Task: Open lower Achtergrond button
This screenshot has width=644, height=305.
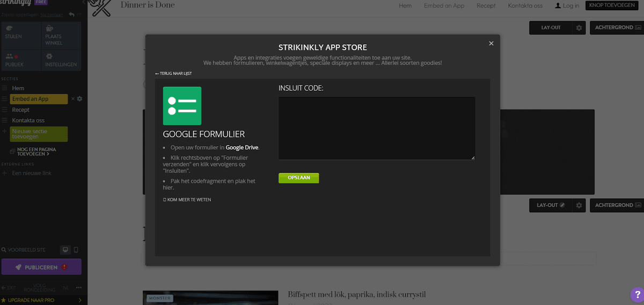Action: pyautogui.click(x=617, y=205)
